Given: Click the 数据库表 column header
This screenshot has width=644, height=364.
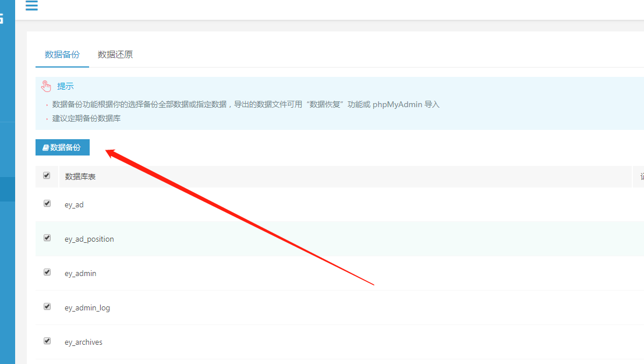Looking at the screenshot, I should [x=80, y=176].
